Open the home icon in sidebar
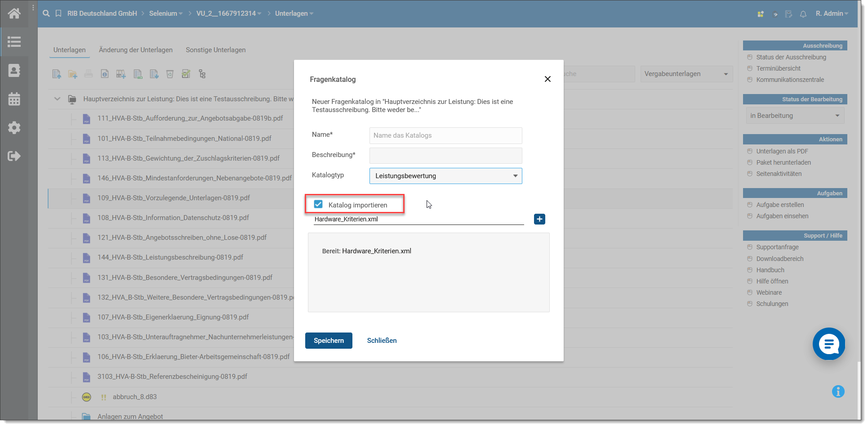The width and height of the screenshot is (868, 427). coord(14,13)
